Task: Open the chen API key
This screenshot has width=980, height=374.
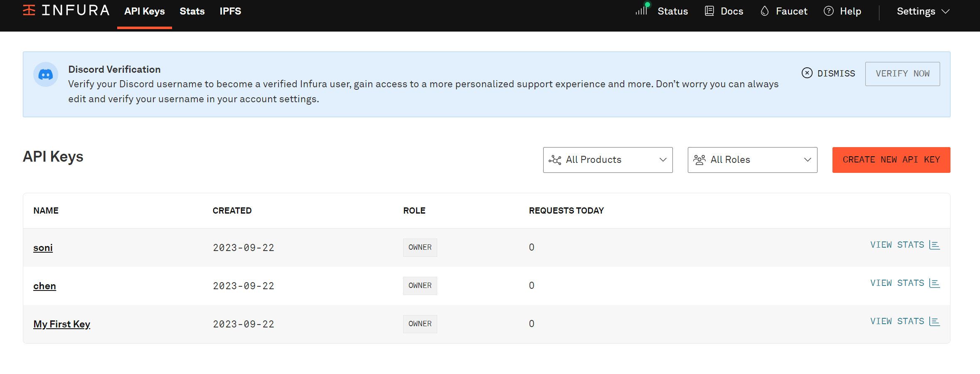Action: point(44,286)
